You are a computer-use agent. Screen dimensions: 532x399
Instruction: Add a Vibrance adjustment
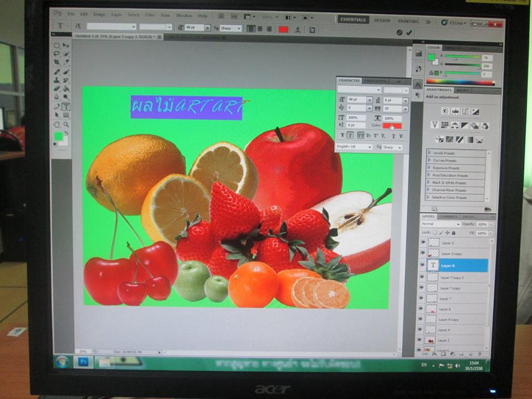(435, 125)
